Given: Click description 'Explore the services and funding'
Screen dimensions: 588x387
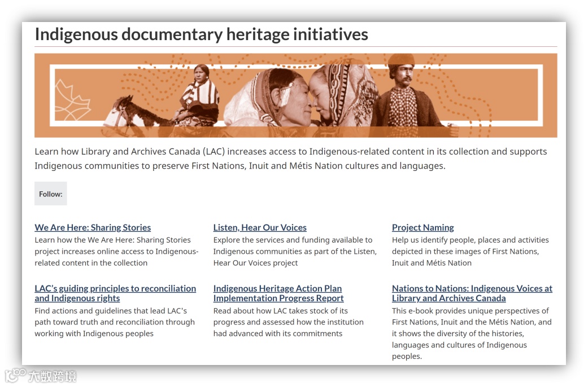Looking at the screenshot, I should pos(295,252).
